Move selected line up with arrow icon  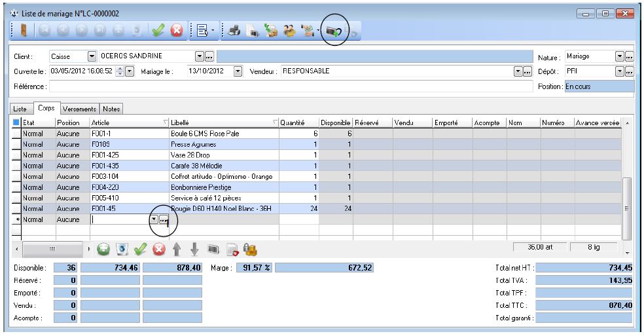click(x=176, y=250)
